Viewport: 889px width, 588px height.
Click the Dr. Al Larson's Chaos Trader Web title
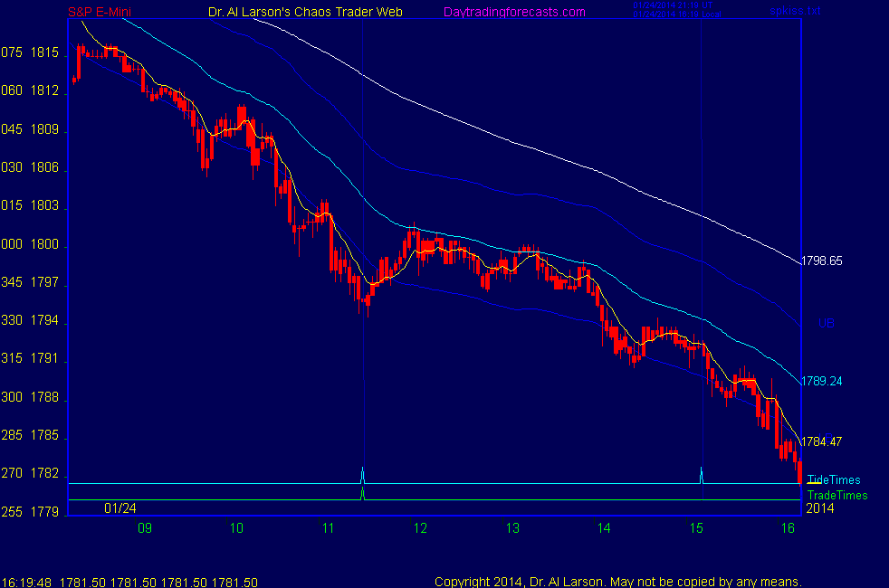click(x=306, y=12)
